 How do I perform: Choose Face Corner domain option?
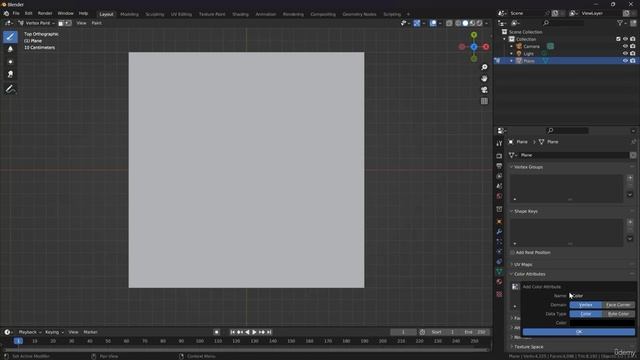coord(618,305)
